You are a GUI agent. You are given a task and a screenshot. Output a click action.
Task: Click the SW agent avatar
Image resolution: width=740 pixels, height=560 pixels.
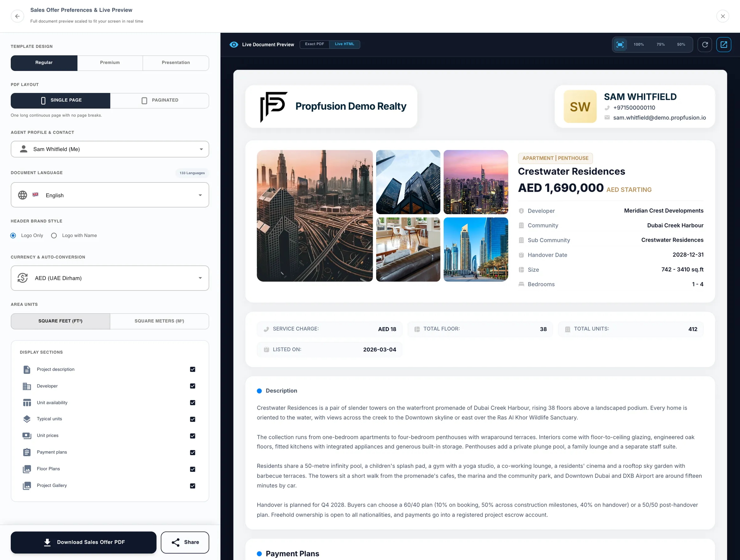pos(580,106)
